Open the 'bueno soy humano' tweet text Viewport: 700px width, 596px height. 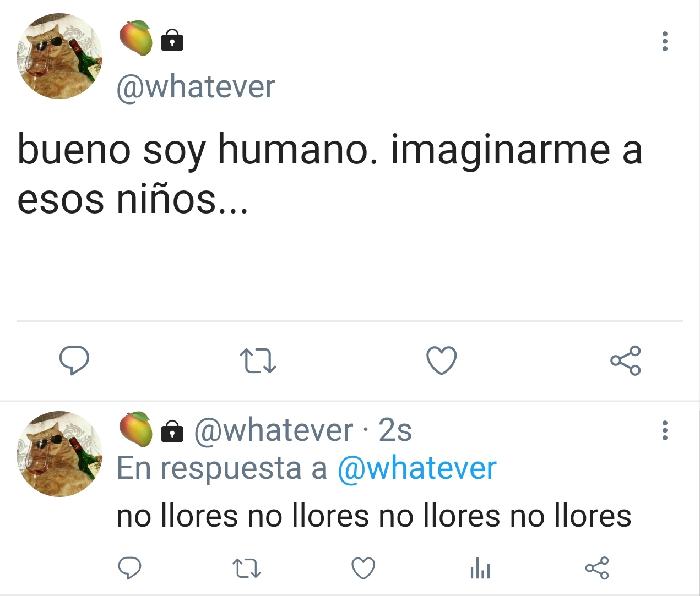click(330, 173)
